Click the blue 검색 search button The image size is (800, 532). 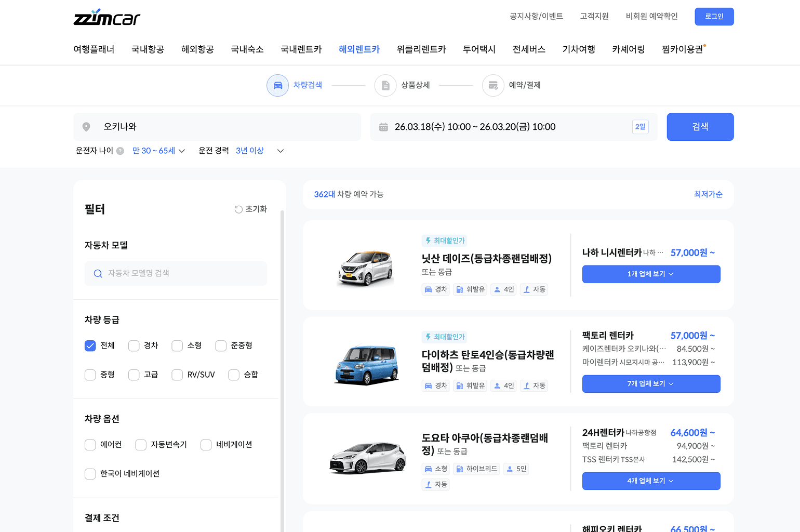(700, 127)
